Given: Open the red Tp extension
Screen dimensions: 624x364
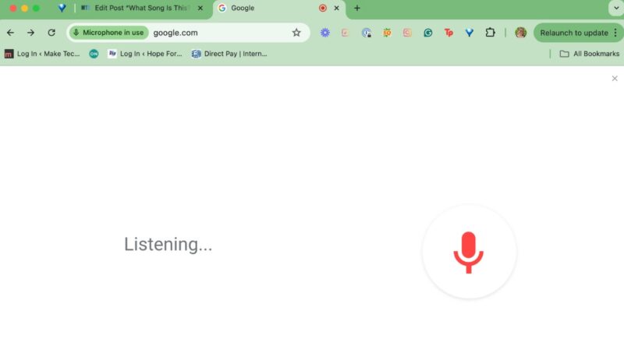Looking at the screenshot, I should [x=448, y=33].
